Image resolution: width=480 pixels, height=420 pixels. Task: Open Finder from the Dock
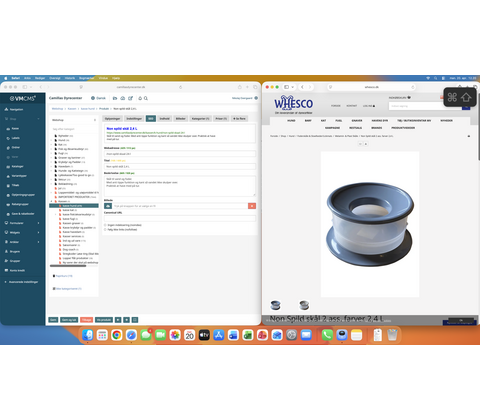tap(88, 335)
